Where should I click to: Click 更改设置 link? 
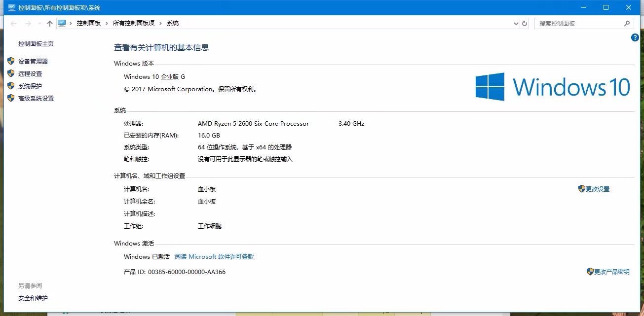click(x=598, y=189)
